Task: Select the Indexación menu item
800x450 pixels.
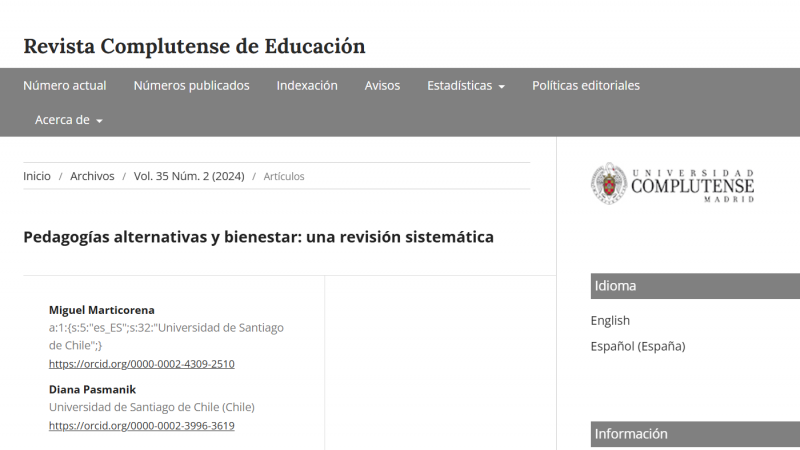Action: [x=307, y=86]
